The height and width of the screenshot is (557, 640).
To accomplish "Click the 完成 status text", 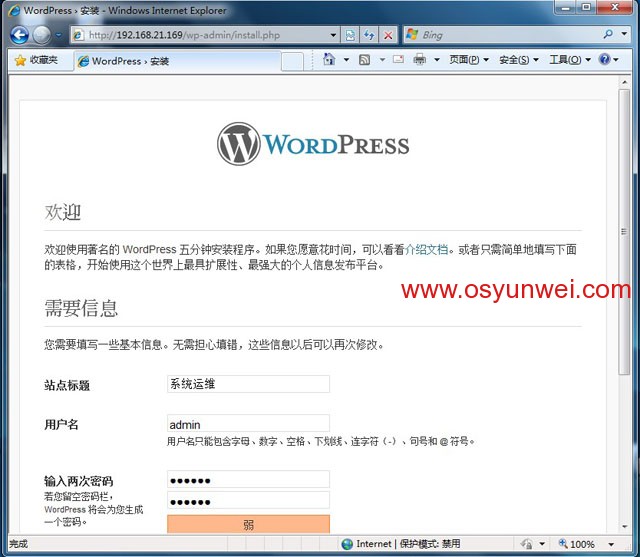I will (18, 544).
